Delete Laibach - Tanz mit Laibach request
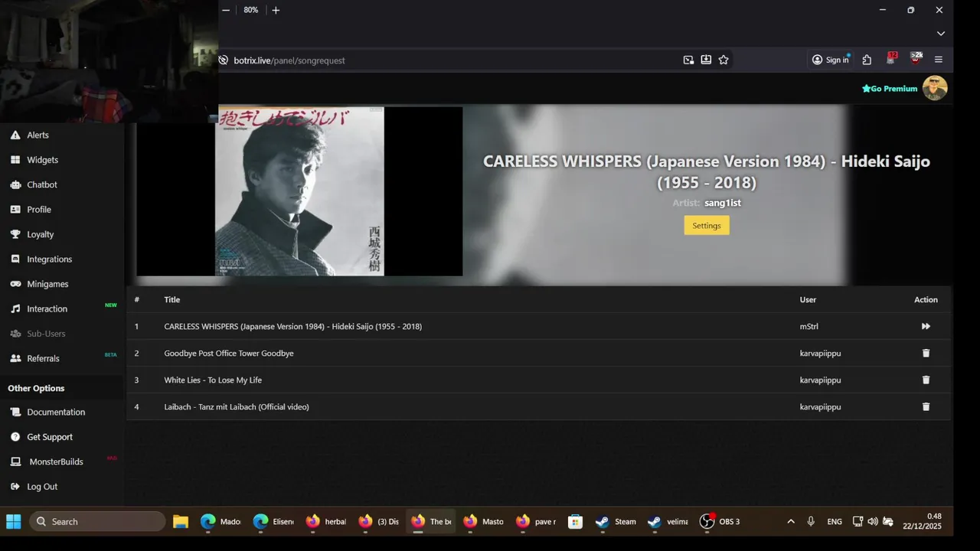This screenshot has height=551, width=980. [x=926, y=406]
